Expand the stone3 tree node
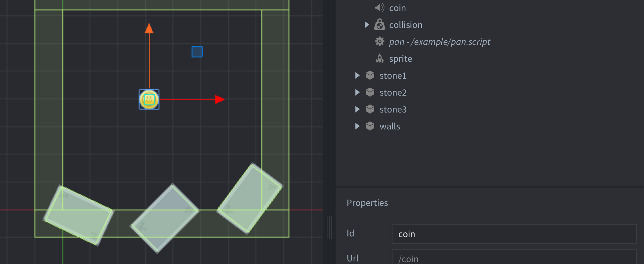The height and width of the screenshot is (264, 644). tap(357, 109)
